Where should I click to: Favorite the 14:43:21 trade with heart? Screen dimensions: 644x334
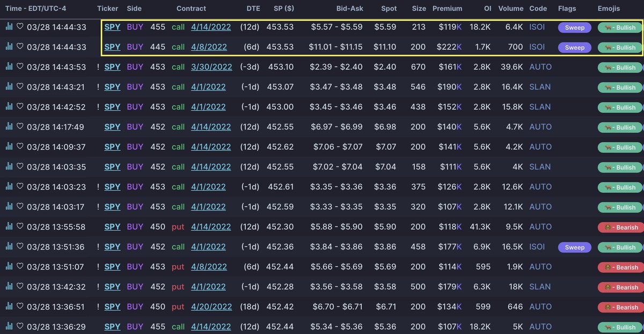20,86
